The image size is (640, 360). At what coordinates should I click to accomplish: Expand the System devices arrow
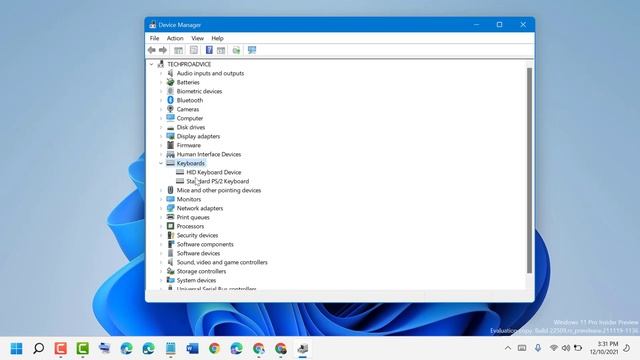pyautogui.click(x=161, y=280)
